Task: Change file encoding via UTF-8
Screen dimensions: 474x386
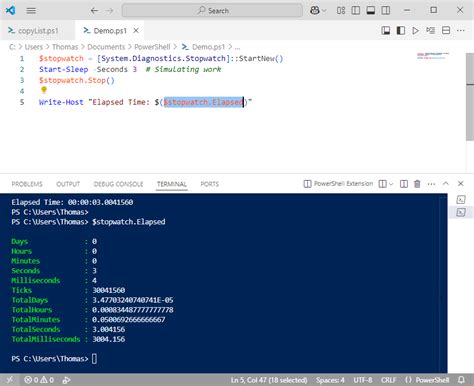Action: (x=363, y=380)
